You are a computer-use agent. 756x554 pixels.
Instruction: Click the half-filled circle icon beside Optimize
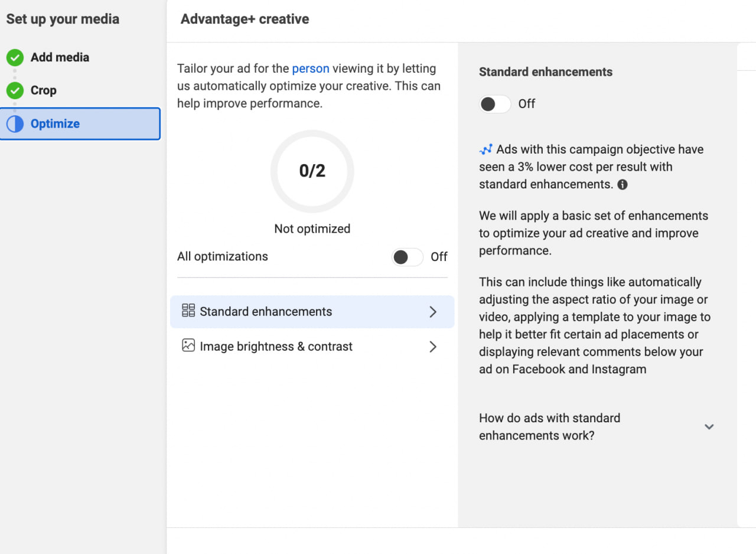15,124
